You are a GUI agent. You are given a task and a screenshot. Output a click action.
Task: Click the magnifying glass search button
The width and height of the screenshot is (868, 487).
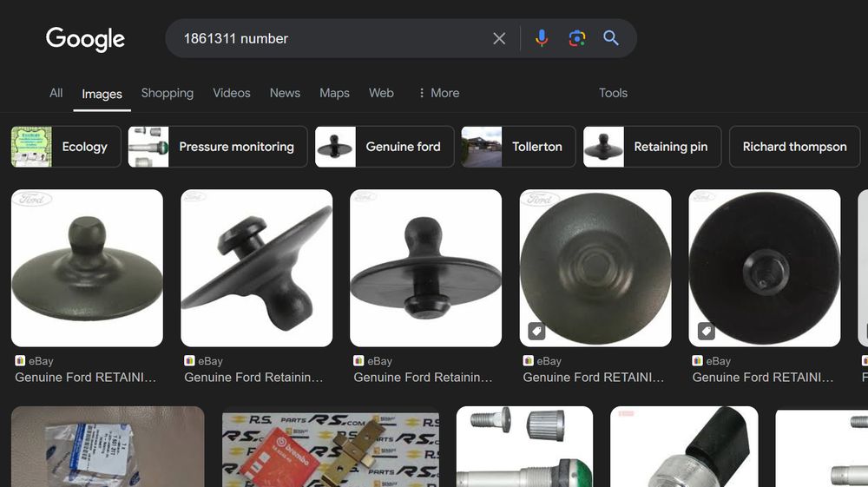[610, 38]
